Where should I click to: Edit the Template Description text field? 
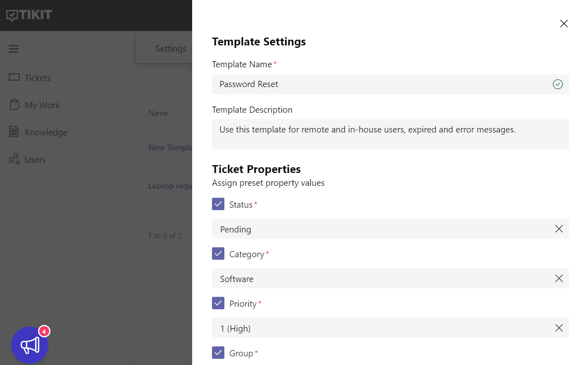[x=372, y=134]
